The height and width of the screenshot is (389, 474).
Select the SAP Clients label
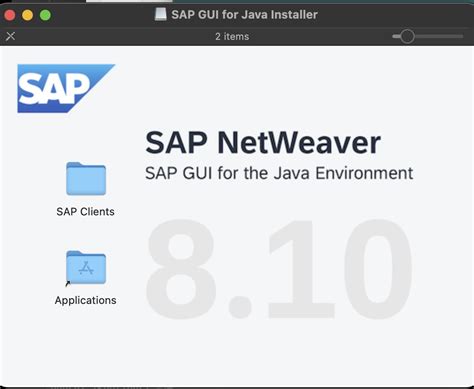coord(85,212)
